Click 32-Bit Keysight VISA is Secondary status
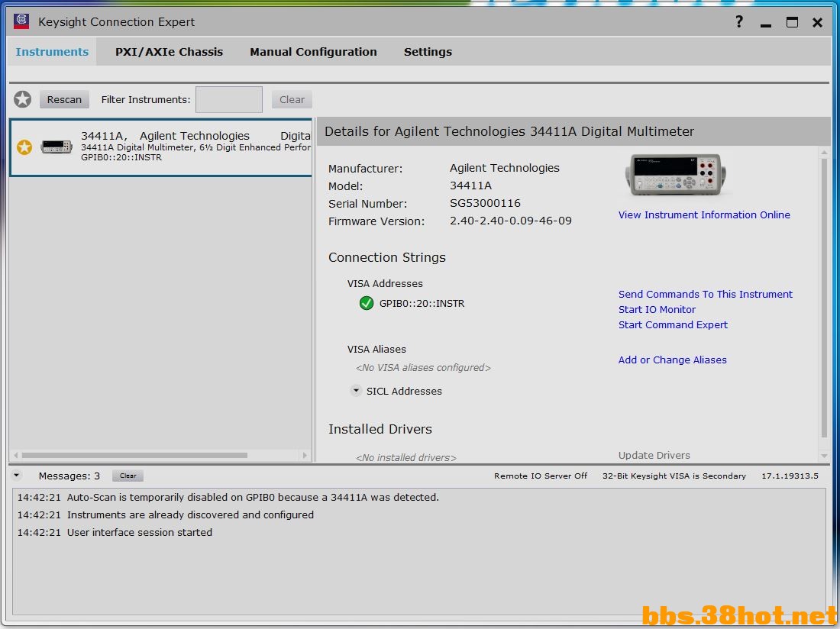The image size is (840, 629). point(674,476)
